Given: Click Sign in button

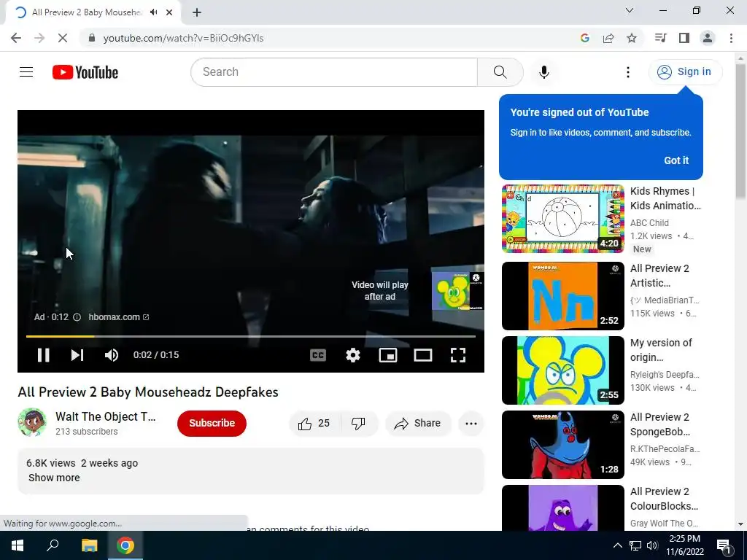Looking at the screenshot, I should click(x=685, y=72).
